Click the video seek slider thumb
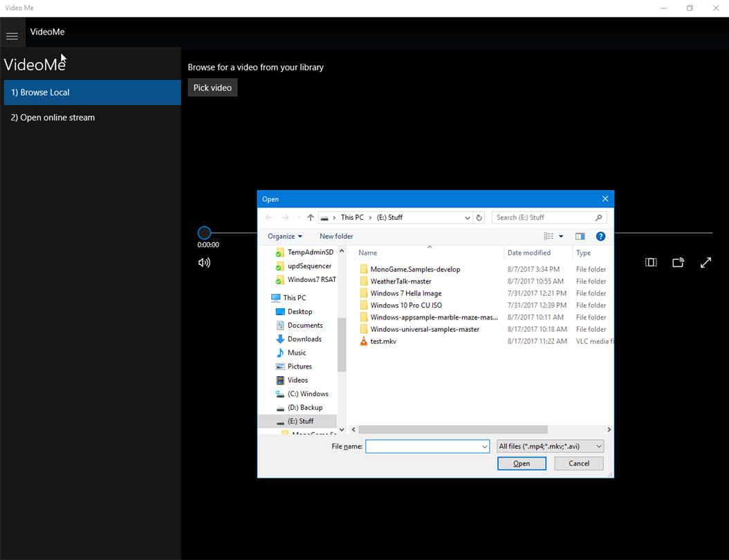This screenshot has height=560, width=729. point(204,233)
